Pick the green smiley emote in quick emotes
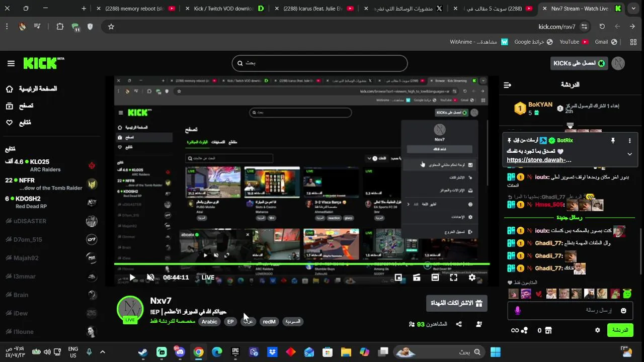 tap(627, 294)
